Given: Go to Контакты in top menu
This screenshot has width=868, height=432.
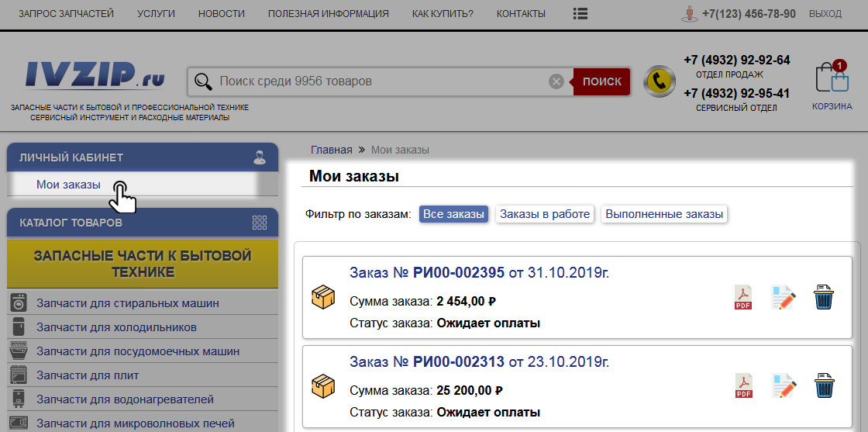Looking at the screenshot, I should click(x=521, y=14).
